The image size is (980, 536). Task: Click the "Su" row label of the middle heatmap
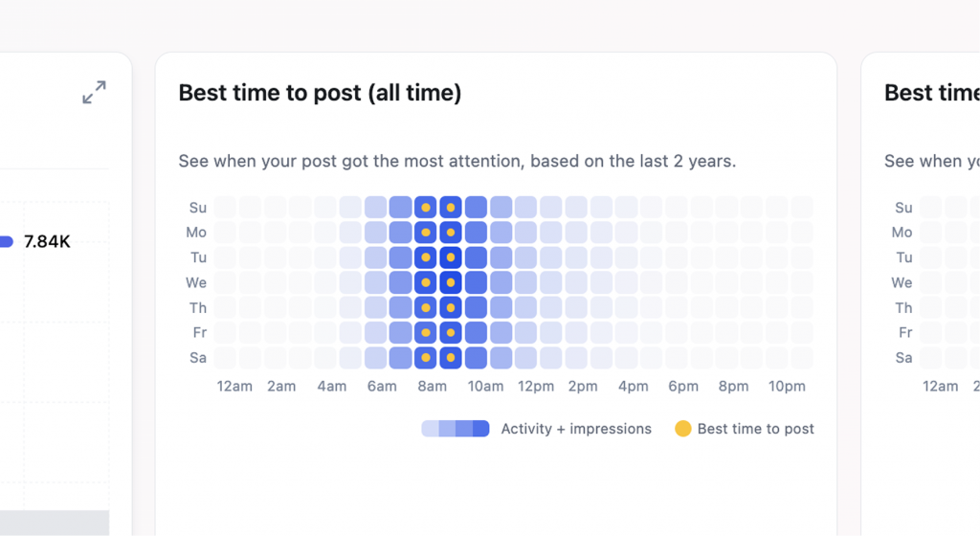[x=198, y=208]
